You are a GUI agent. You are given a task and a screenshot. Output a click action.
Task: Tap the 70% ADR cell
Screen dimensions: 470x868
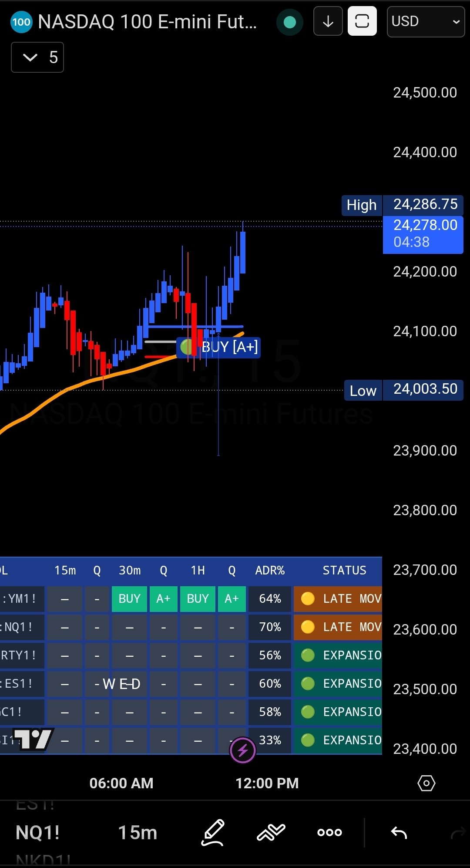270,627
